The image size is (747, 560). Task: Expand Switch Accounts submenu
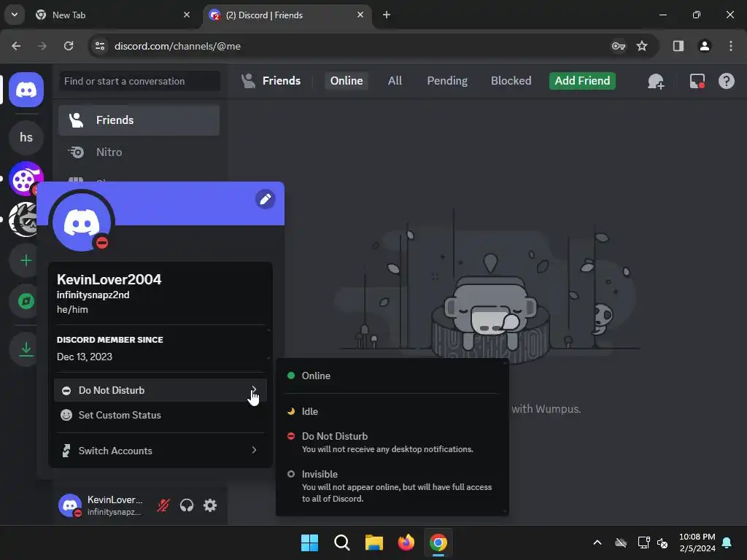click(160, 451)
